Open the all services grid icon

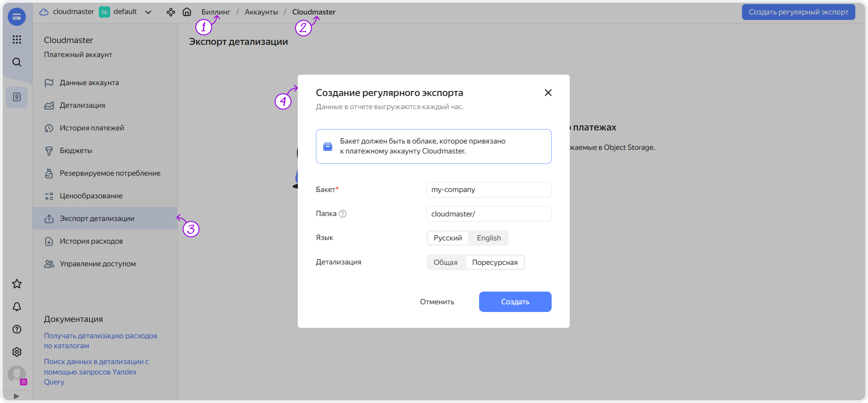click(x=17, y=39)
